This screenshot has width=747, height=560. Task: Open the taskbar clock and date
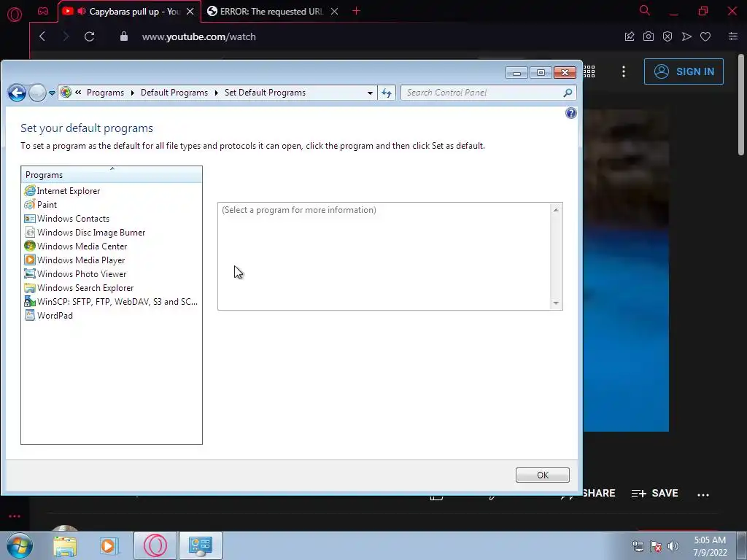[x=710, y=546]
